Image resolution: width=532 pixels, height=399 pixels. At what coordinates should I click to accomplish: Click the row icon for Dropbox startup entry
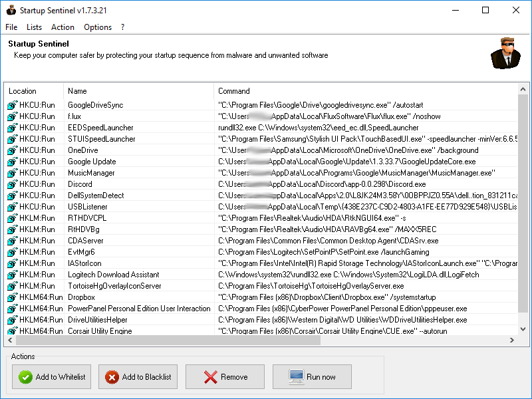coord(12,297)
